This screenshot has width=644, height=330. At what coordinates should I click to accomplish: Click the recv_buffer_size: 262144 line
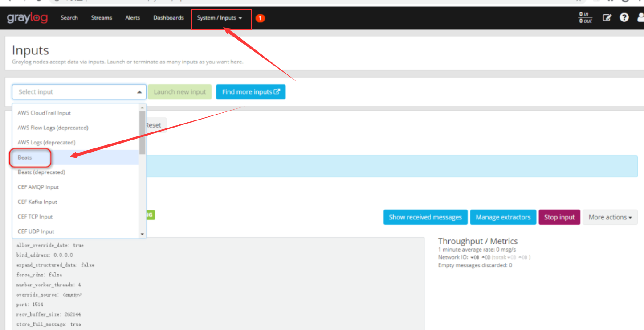coord(49,314)
